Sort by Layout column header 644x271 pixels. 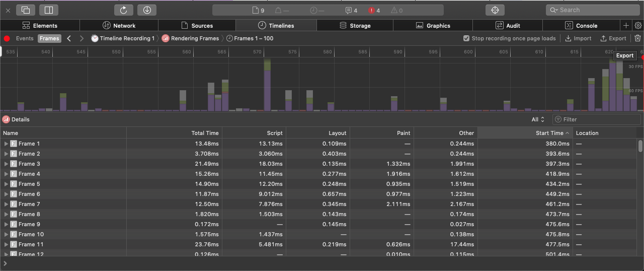318,133
